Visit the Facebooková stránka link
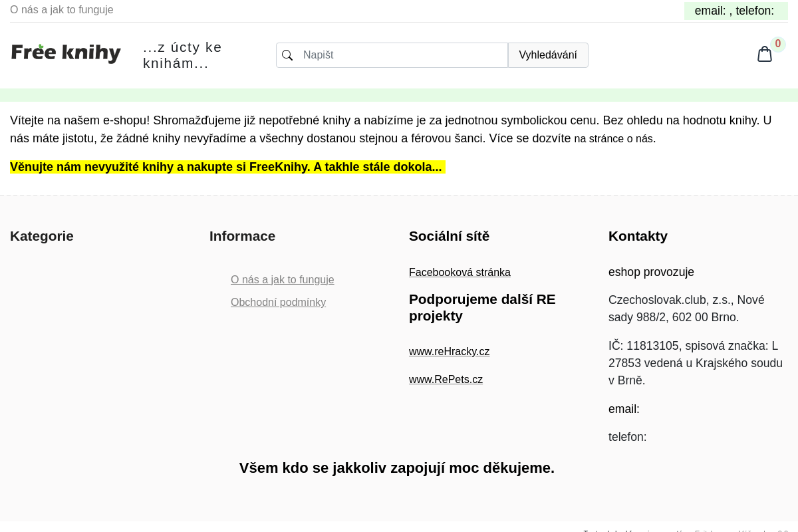The width and height of the screenshot is (798, 532). click(x=460, y=272)
